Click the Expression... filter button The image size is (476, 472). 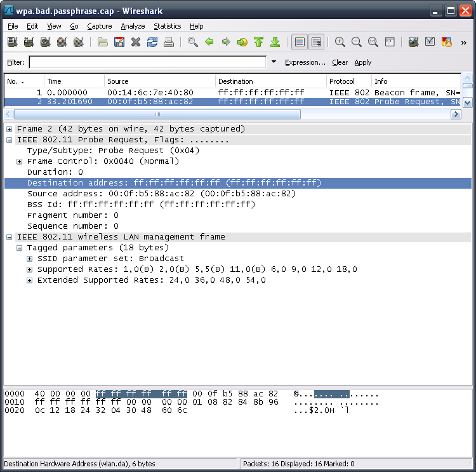point(305,62)
